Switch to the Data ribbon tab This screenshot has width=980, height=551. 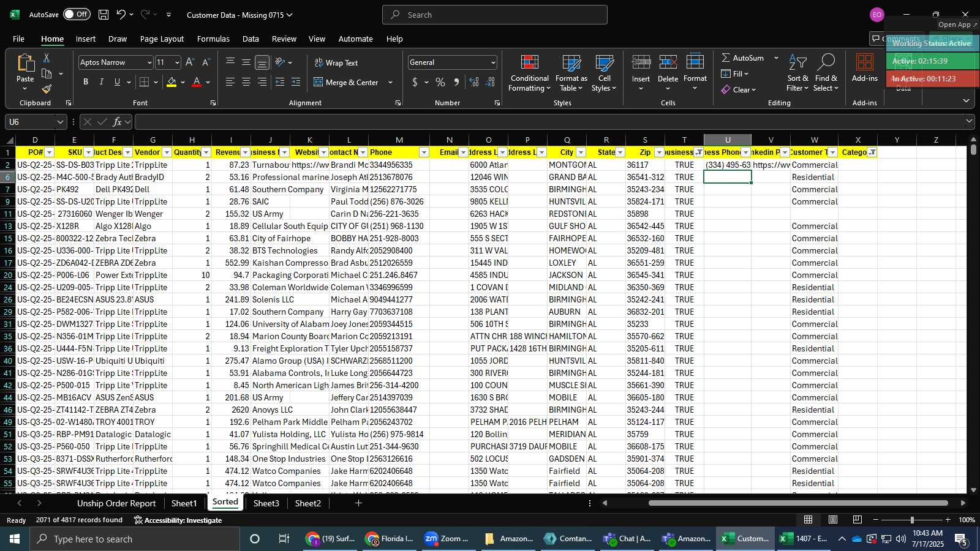tap(251, 39)
